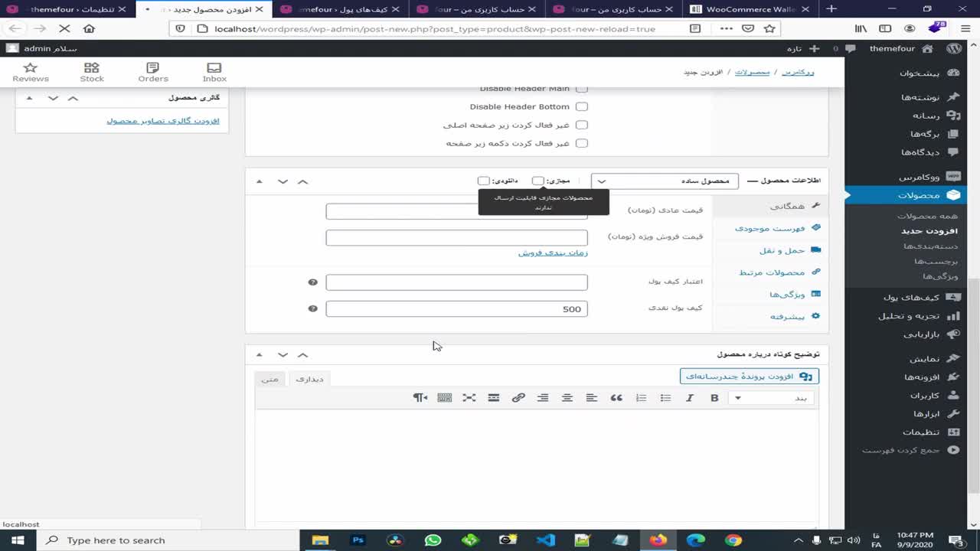The height and width of the screenshot is (551, 980).
Task: Click the Bold icon in the editor toolbar
Action: pyautogui.click(x=714, y=398)
